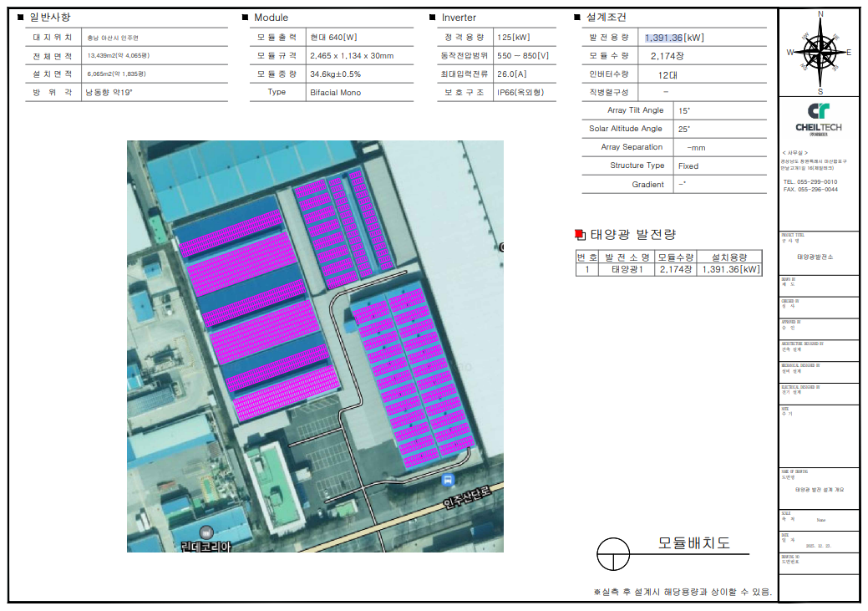Click the black bullet next to 설계조건
Image resolution: width=868 pixels, height=611 pixels.
(577, 18)
